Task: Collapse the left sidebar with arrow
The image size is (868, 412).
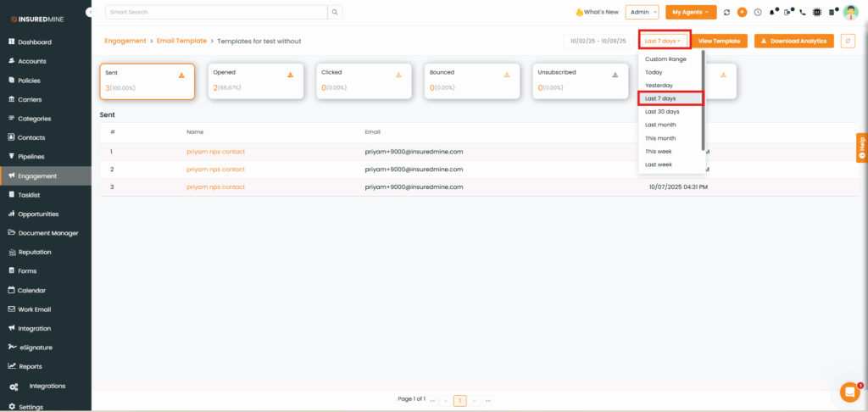Action: (x=91, y=12)
